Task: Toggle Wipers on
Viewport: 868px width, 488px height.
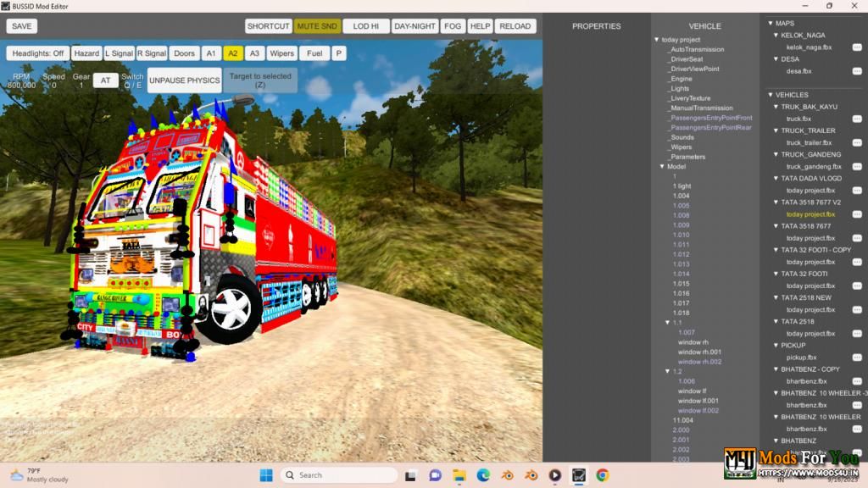Action: [281, 53]
